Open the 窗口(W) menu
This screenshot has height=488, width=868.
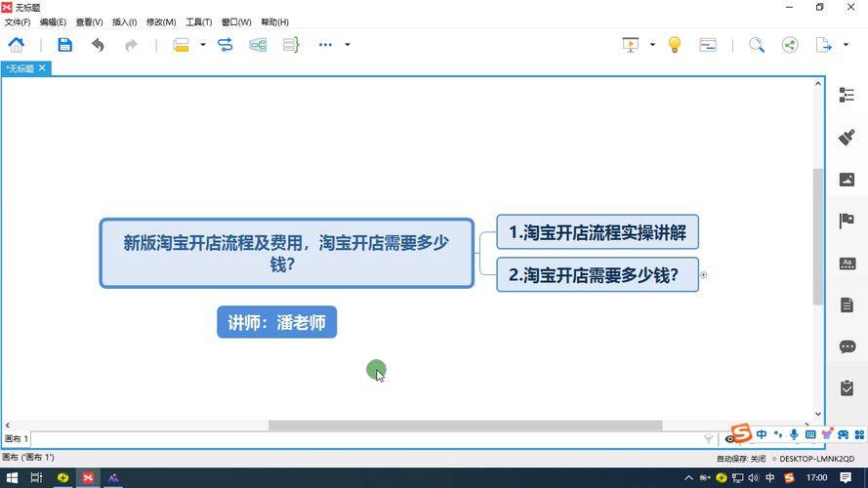pyautogui.click(x=236, y=22)
